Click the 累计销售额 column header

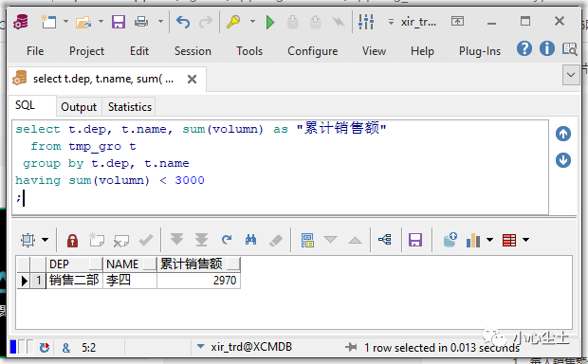tap(199, 264)
